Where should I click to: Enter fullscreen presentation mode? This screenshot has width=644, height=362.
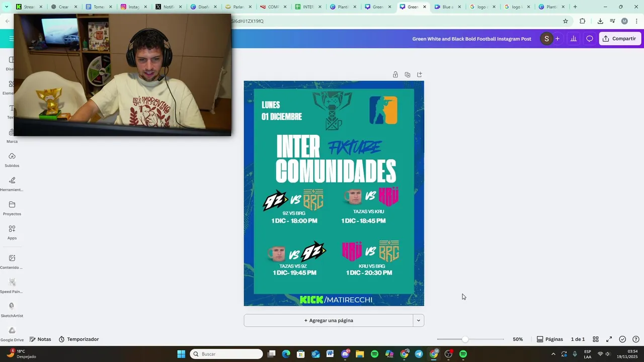(x=609, y=339)
